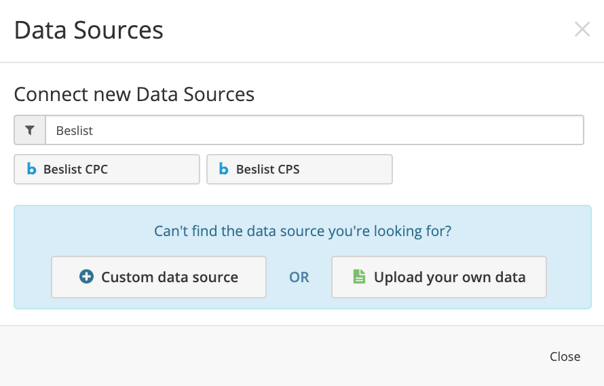This screenshot has width=604, height=386.
Task: Click the plus icon on Custom data source
Action: [x=86, y=277]
